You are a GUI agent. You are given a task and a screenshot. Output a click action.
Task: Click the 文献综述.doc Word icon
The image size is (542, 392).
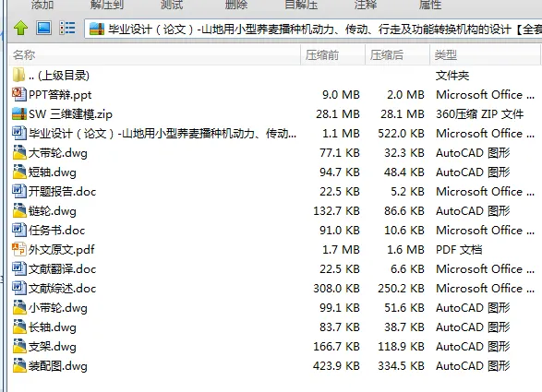click(19, 288)
